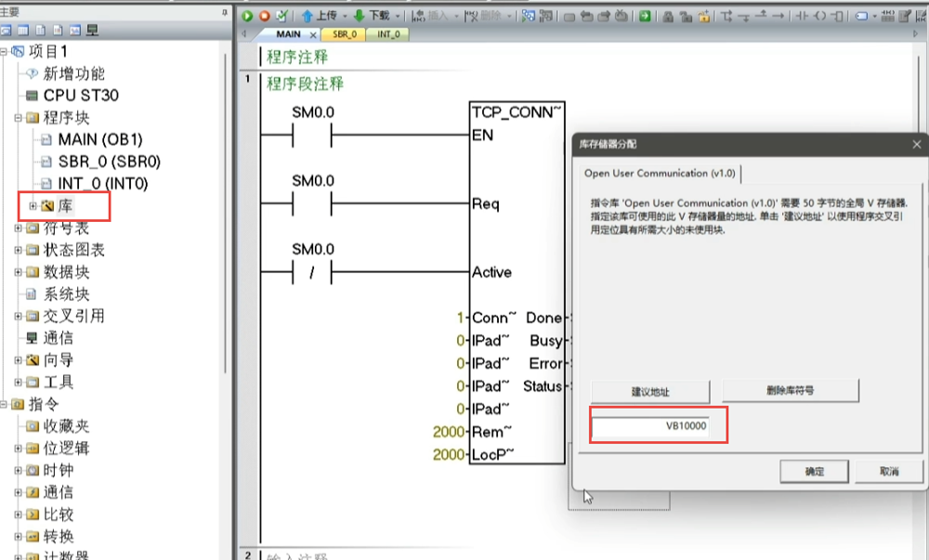Image resolution: width=929 pixels, height=560 pixels.
Task: Expand the 符号表 (Symbol Table) node
Action: 20,228
